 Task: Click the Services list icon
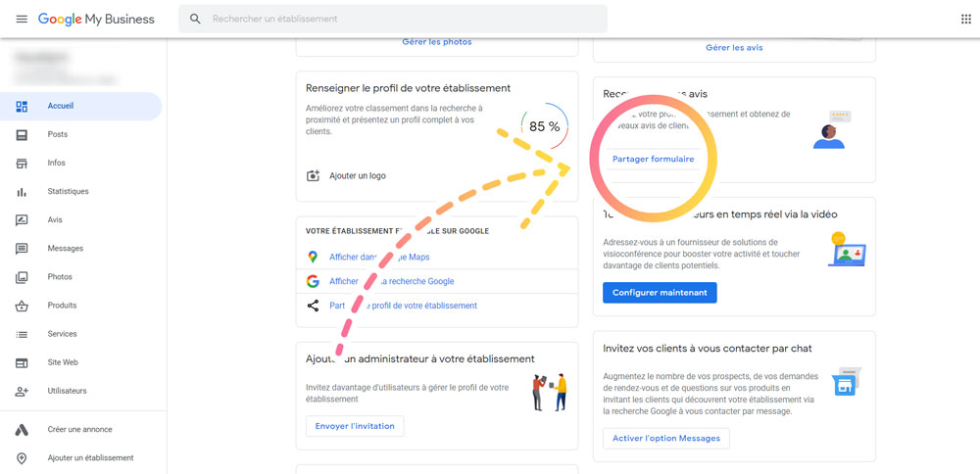(x=22, y=334)
